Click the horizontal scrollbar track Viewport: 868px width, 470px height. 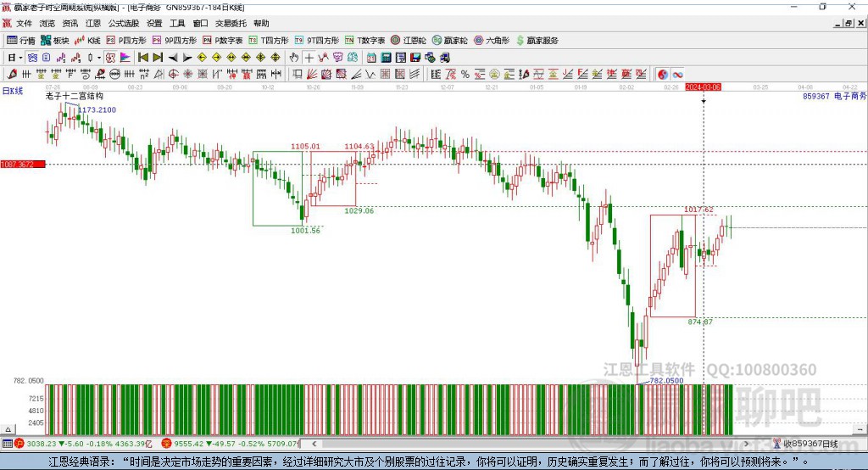531,444
